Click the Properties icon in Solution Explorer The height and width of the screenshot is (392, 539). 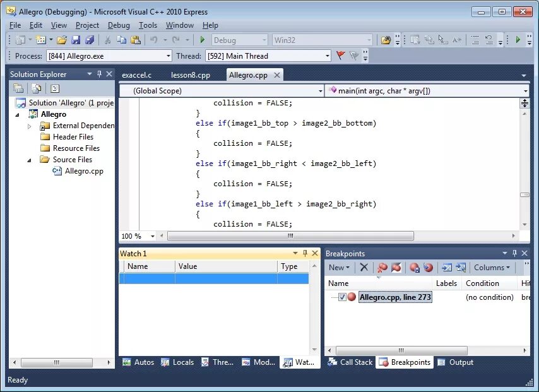coord(18,89)
